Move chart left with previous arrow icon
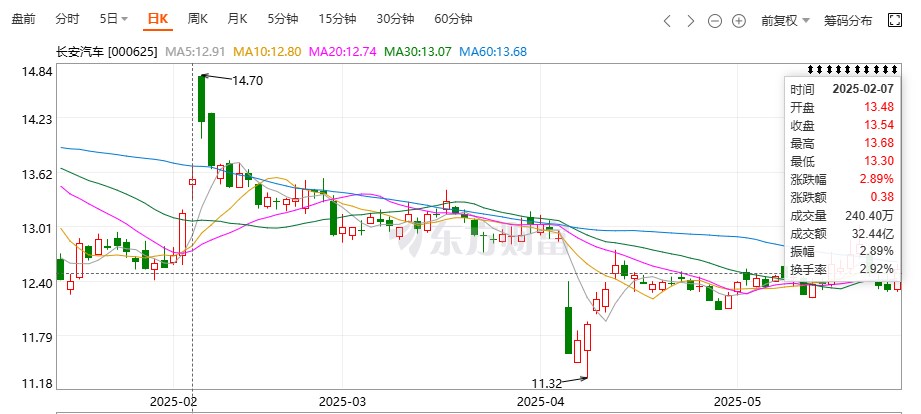This screenshot has height=414, width=921. (667, 21)
